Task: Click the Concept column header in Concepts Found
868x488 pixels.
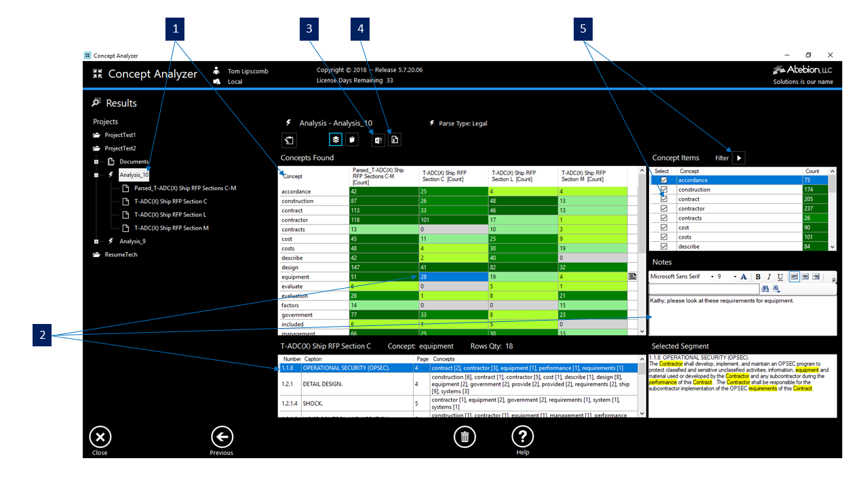Action: click(314, 176)
